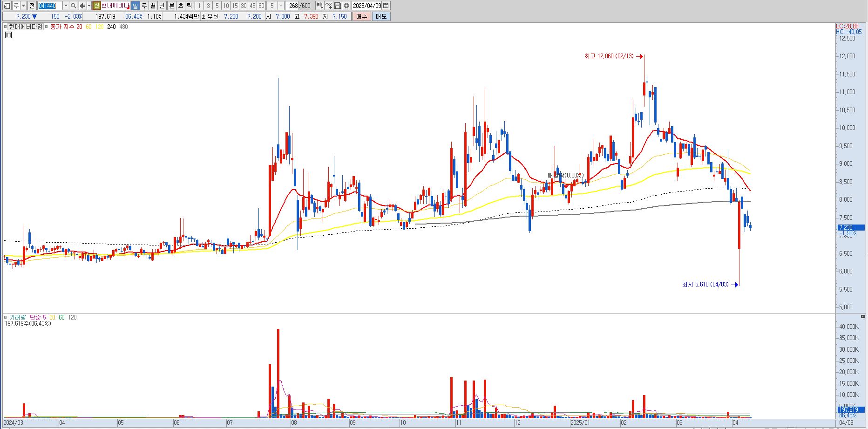Open the calendar date picker icon
Screen dimensions: 868x429
click(386, 6)
